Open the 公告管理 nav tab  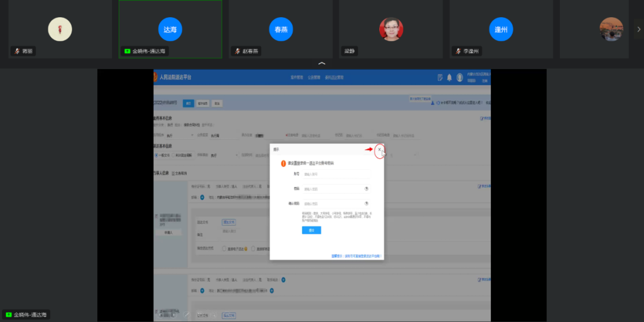pos(314,77)
